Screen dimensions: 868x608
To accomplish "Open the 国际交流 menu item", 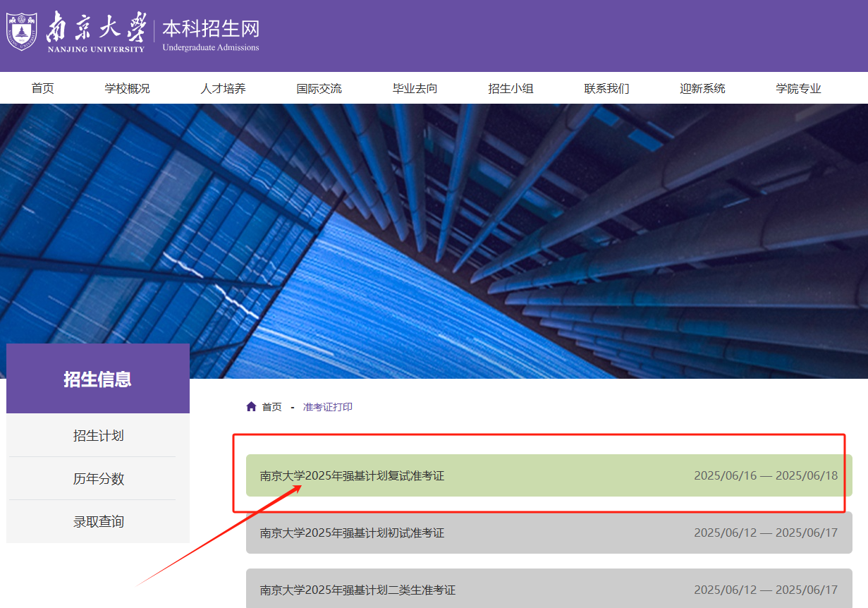I will [319, 88].
